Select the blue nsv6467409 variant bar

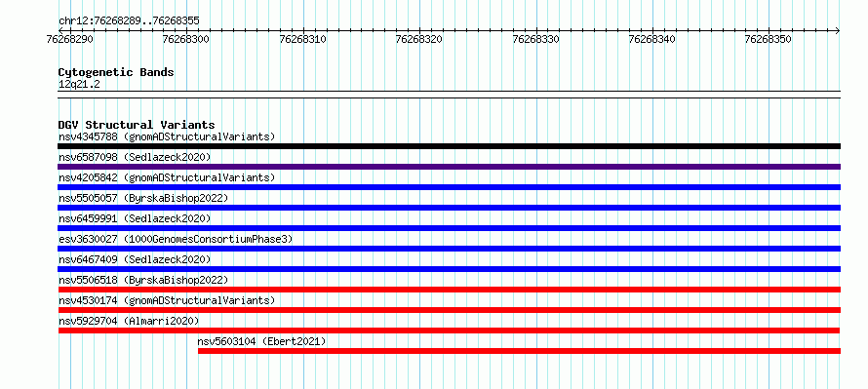(x=449, y=269)
